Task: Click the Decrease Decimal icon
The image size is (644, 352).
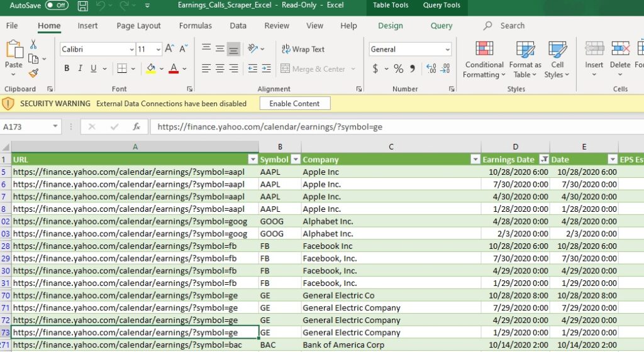Action: [445, 68]
